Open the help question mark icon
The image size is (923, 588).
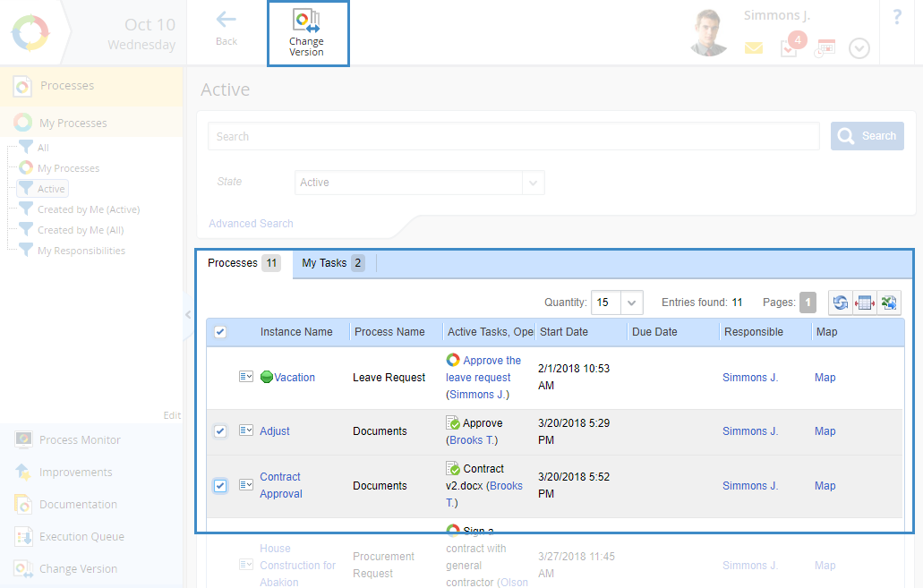897,17
